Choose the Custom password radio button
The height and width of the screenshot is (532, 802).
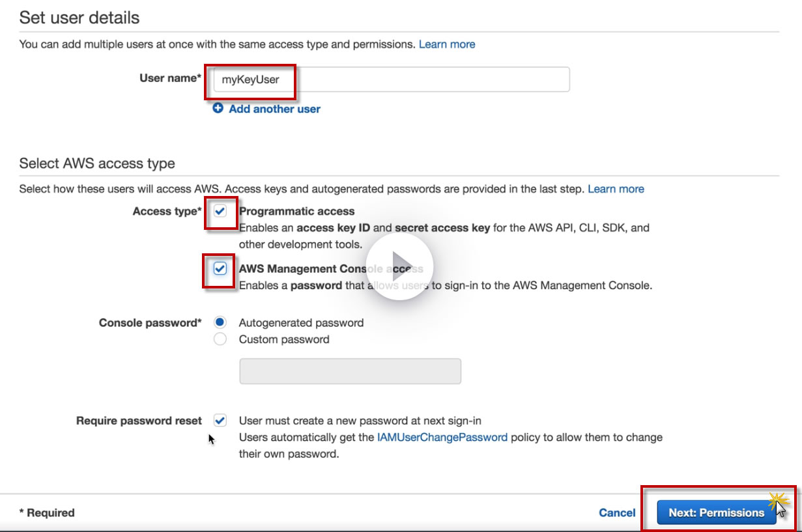pyautogui.click(x=220, y=339)
